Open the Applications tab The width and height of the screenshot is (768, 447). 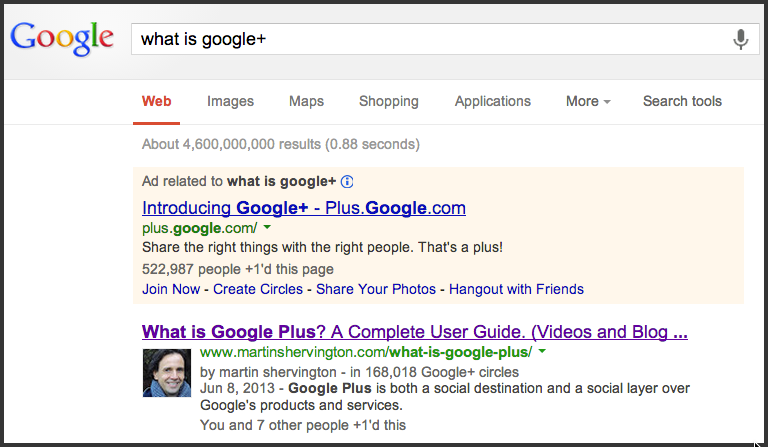coord(493,101)
